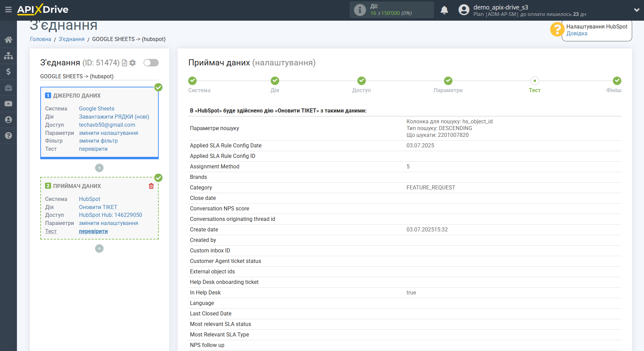The width and height of the screenshot is (644, 351).
Task: Select the Assignment Method row label
Action: (215, 166)
